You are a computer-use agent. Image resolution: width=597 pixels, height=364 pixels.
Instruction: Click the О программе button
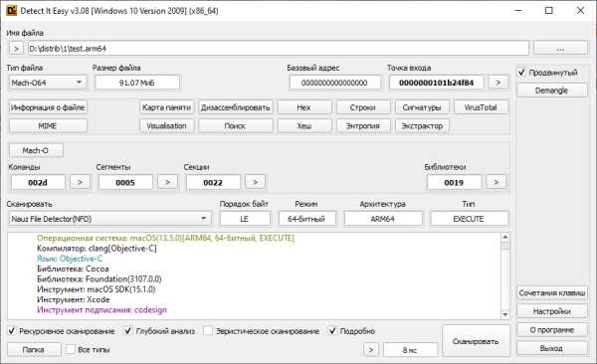coord(551,330)
